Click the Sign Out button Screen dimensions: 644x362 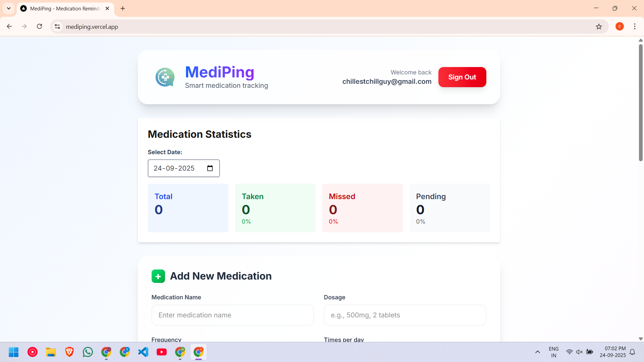(x=462, y=77)
